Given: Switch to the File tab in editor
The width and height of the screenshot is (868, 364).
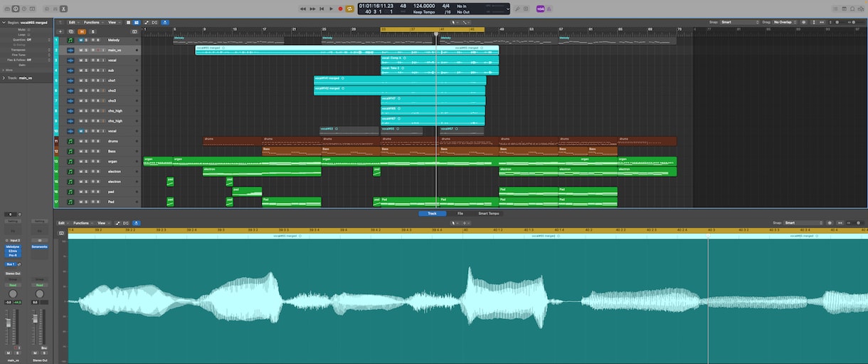Looking at the screenshot, I should 460,214.
